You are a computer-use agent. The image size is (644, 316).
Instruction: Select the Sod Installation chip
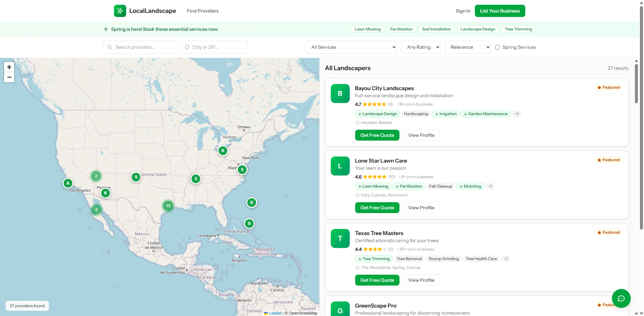click(x=436, y=29)
